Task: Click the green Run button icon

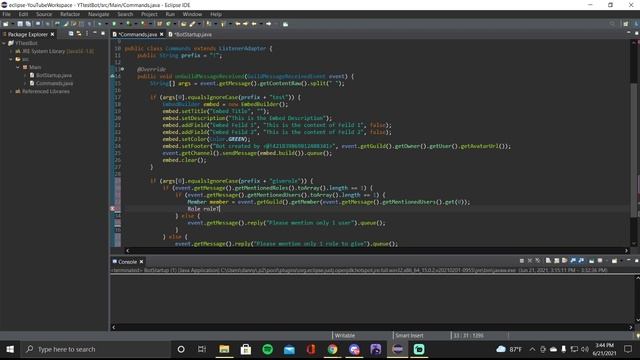Action: (x=114, y=24)
